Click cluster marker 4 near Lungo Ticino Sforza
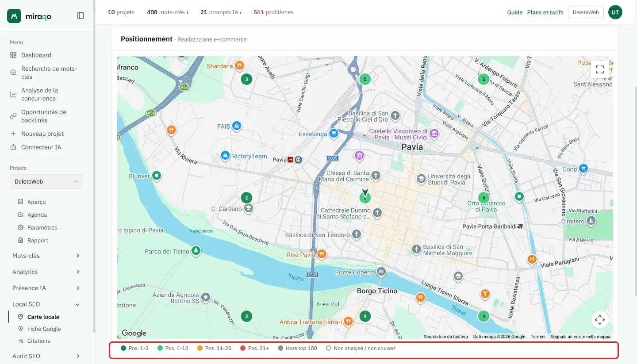Viewport: 637px width, 364px height. 484,316
